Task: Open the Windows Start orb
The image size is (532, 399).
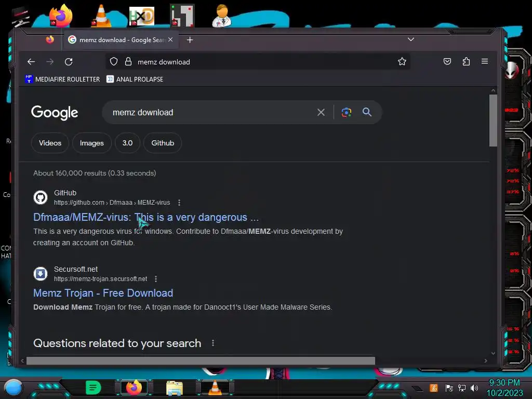Action: click(x=14, y=388)
